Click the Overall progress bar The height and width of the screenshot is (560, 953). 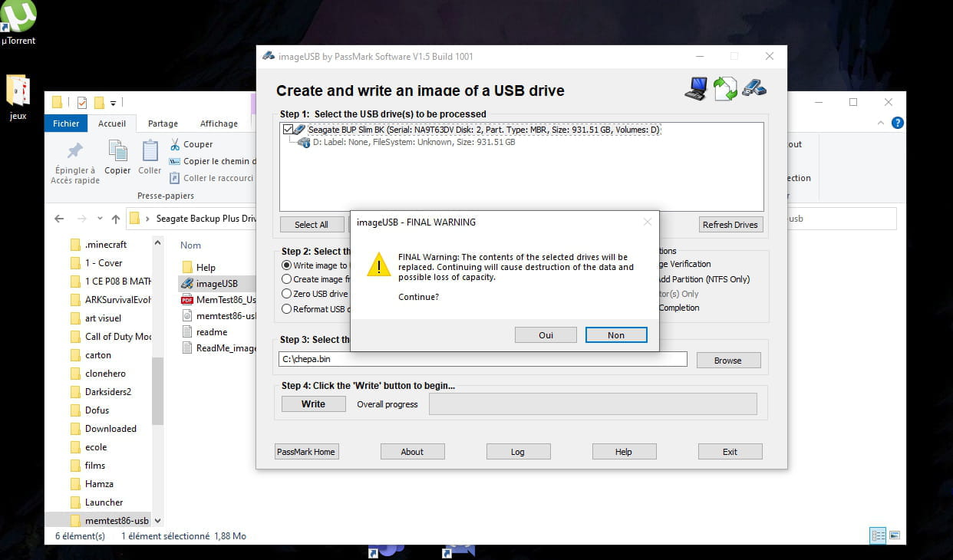(593, 404)
